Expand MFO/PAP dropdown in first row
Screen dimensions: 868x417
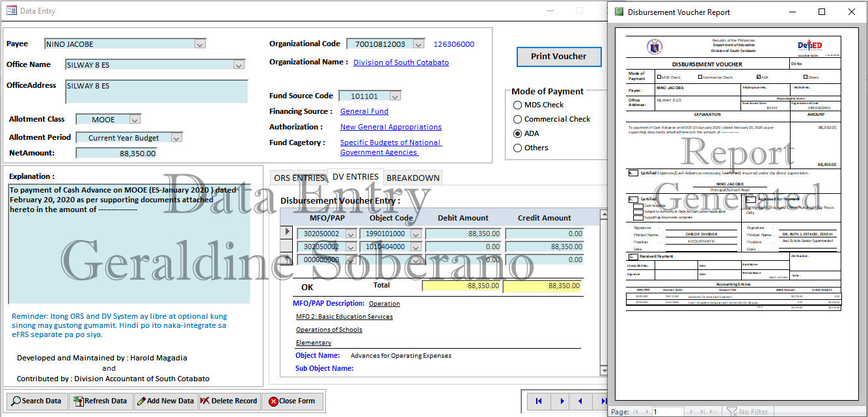coord(351,234)
